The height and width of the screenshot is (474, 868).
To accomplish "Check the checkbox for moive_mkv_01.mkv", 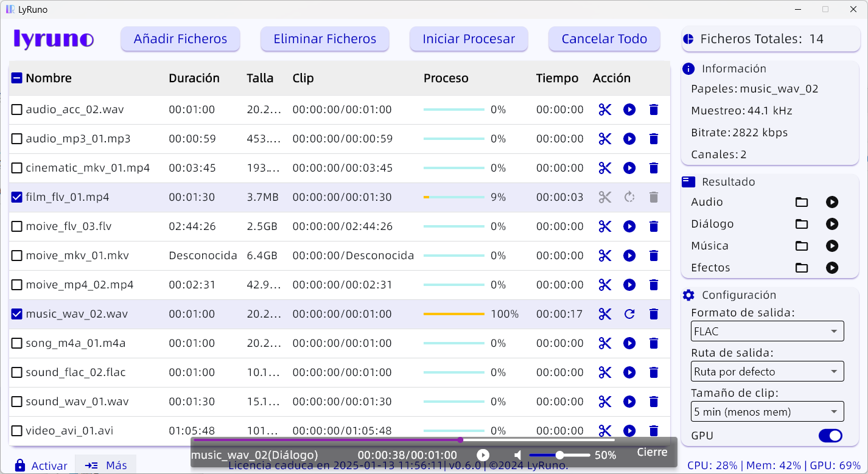I will 16,256.
